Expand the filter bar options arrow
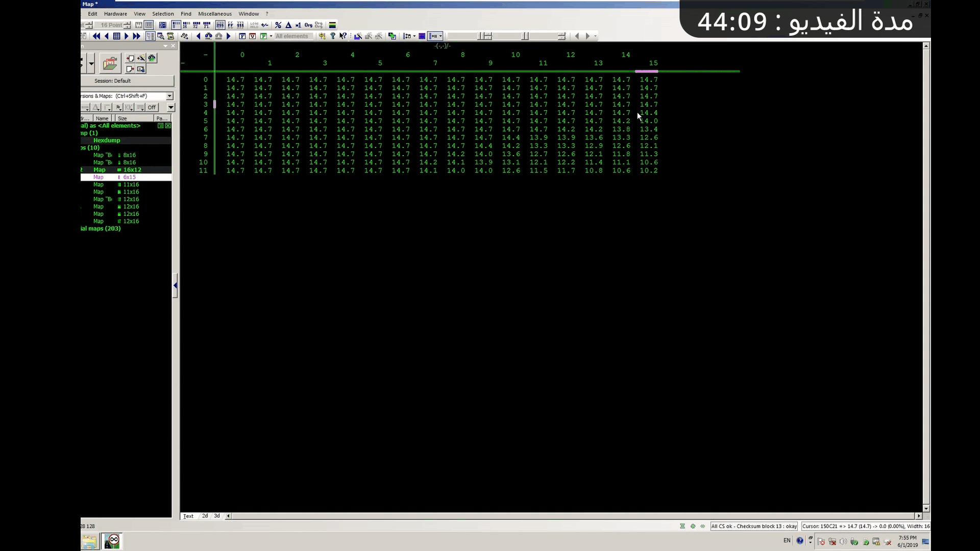Image resolution: width=980 pixels, height=551 pixels. coord(171,108)
